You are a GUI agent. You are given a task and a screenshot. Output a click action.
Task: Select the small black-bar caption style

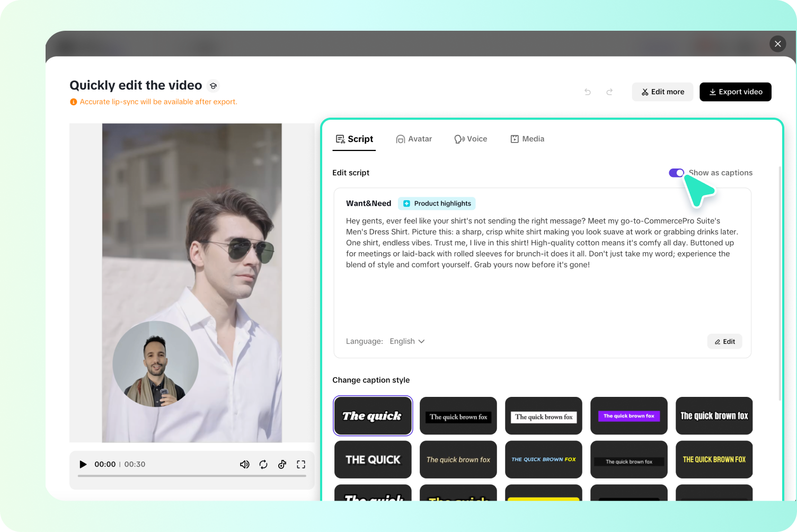click(x=629, y=459)
